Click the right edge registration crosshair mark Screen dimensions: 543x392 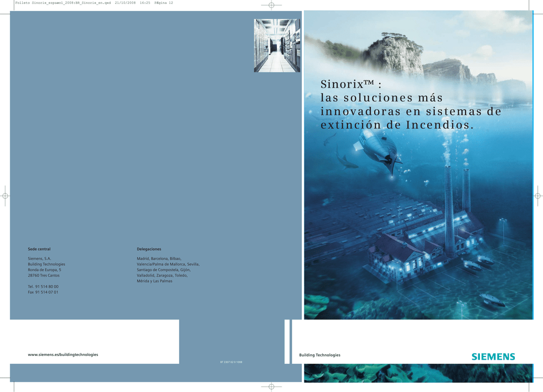pyautogui.click(x=538, y=195)
